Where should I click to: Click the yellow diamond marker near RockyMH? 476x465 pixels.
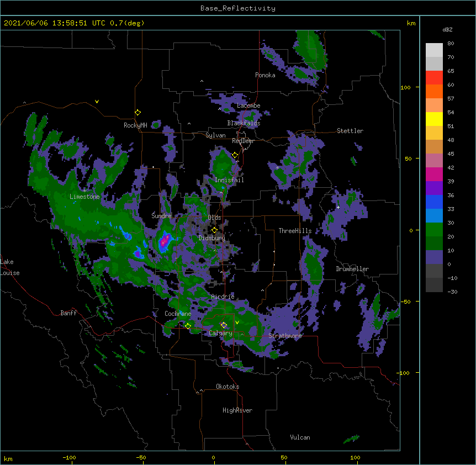pyautogui.click(x=138, y=113)
